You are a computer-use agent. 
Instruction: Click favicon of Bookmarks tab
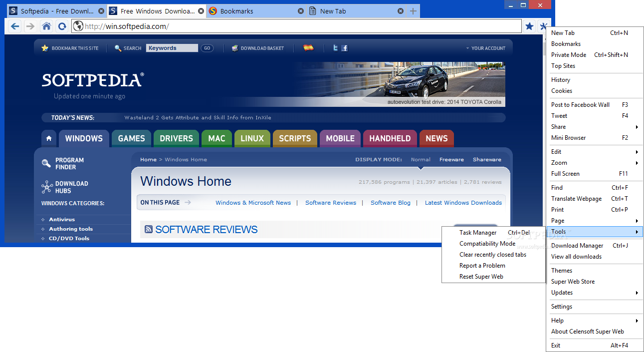[x=213, y=11]
